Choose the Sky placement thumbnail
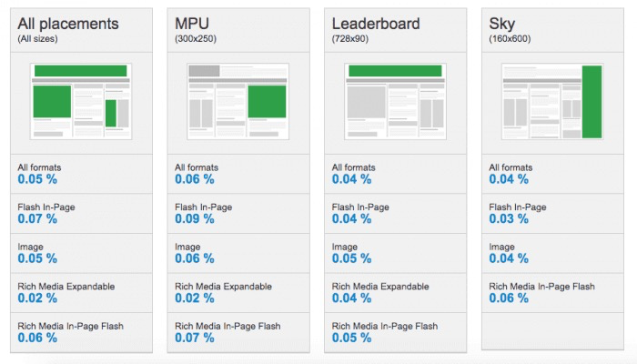The image size is (637, 364). 552,101
